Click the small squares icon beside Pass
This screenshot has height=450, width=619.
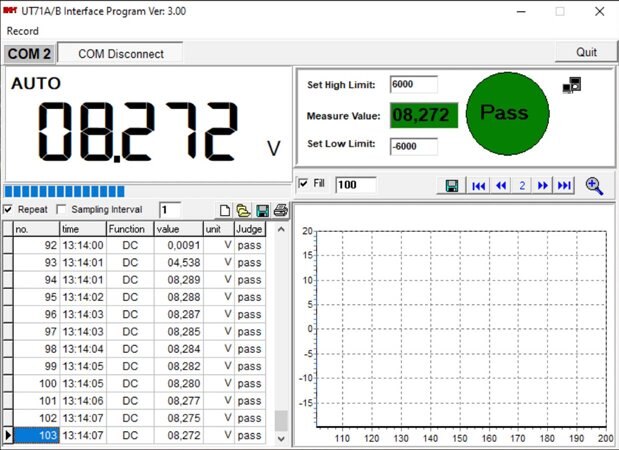tap(572, 86)
